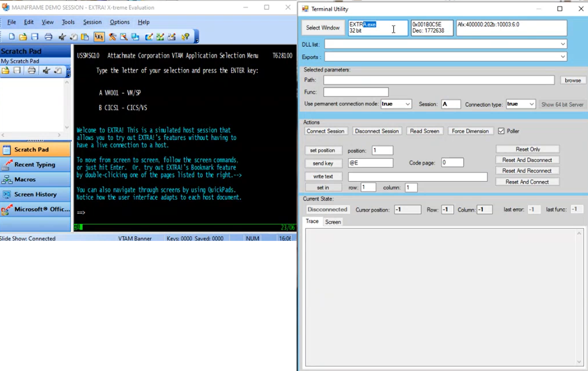Open the File menu

[x=11, y=22]
